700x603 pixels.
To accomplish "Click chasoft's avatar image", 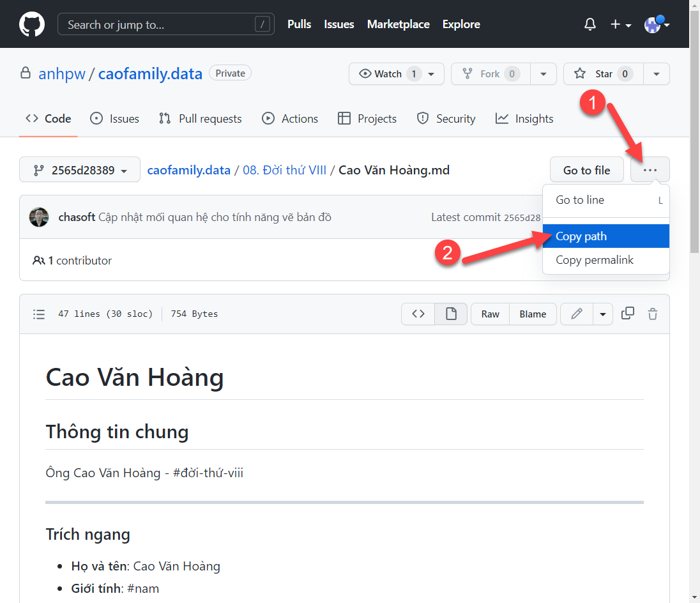I will pyautogui.click(x=39, y=217).
